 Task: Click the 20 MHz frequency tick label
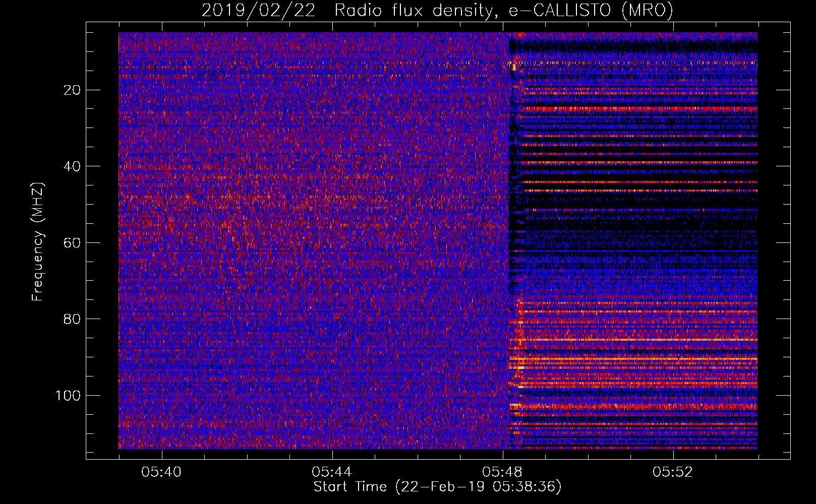(73, 90)
